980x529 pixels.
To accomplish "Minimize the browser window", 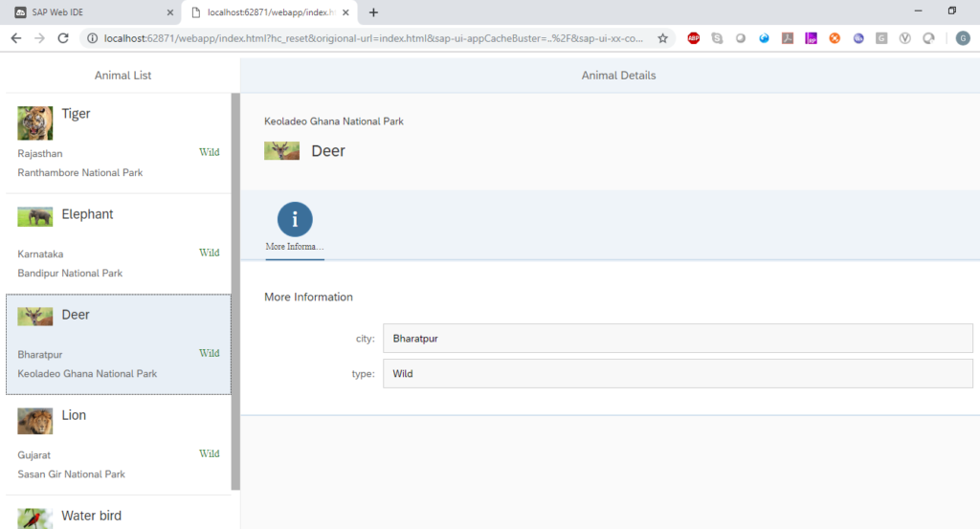I will [918, 11].
